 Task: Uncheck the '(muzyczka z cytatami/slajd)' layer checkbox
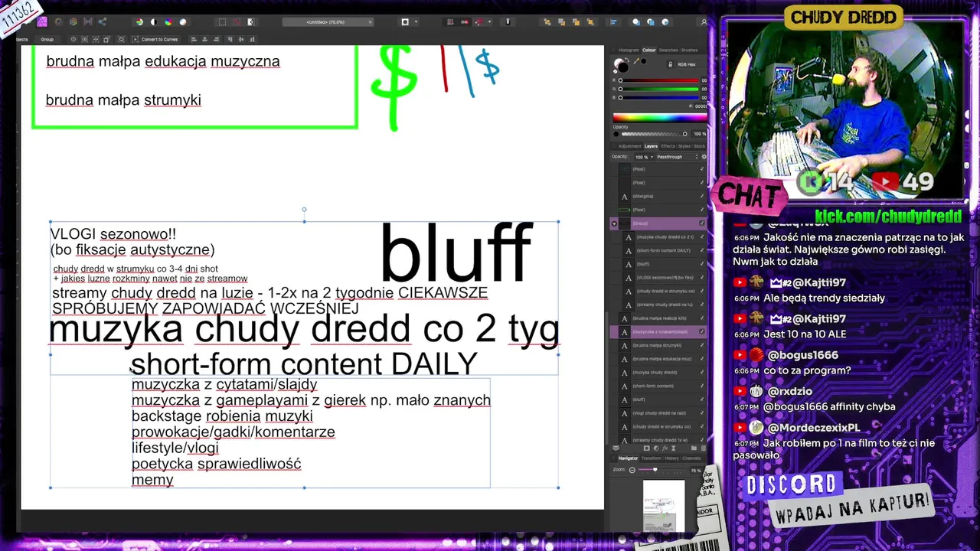click(x=702, y=331)
